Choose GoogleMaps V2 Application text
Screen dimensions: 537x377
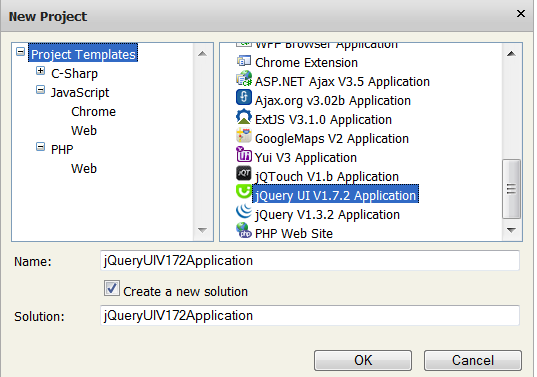(332, 139)
